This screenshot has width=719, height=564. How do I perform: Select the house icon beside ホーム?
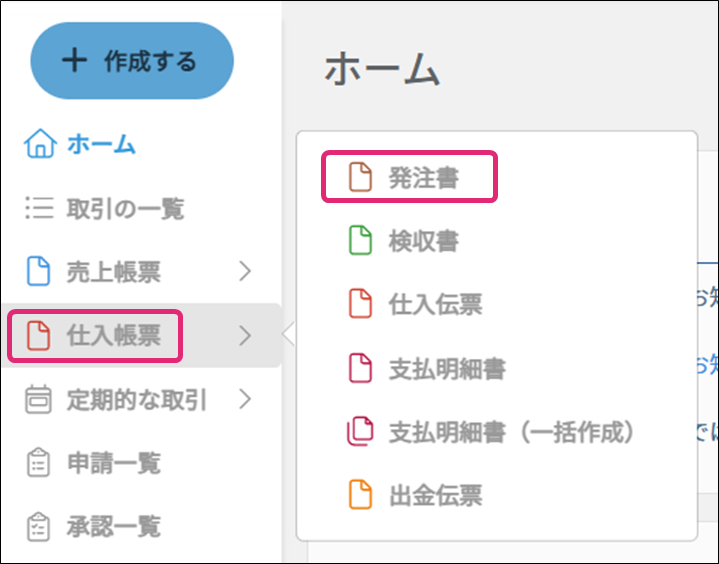point(40,145)
